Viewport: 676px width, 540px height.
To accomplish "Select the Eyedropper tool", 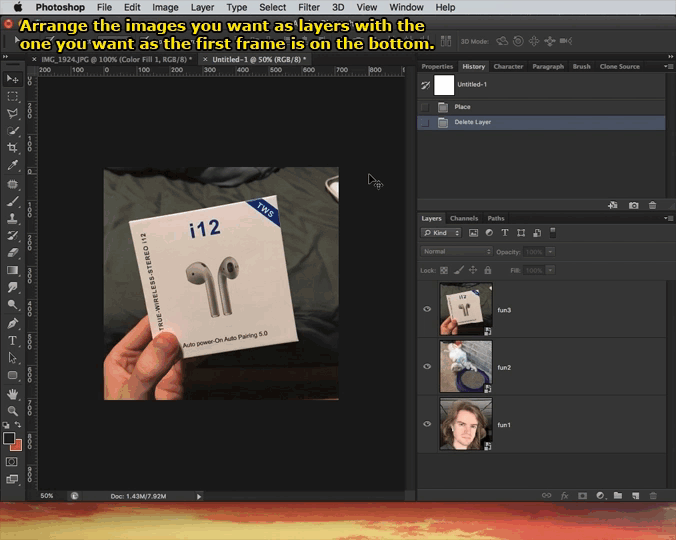I will [x=12, y=165].
